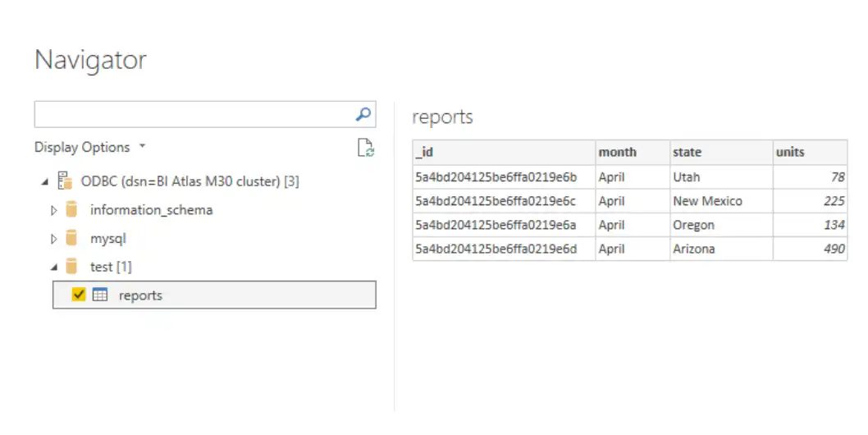Collapse the ODBC root node
The height and width of the screenshot is (435, 868).
coord(44,182)
